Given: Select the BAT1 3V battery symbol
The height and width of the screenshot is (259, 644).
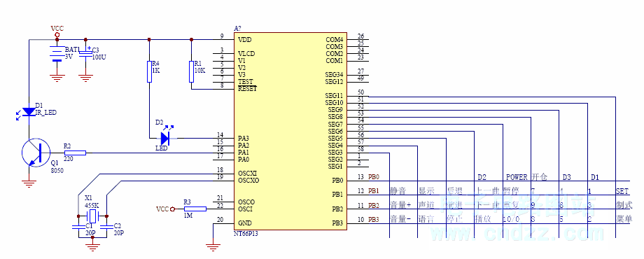Looking at the screenshot, I should tap(57, 54).
